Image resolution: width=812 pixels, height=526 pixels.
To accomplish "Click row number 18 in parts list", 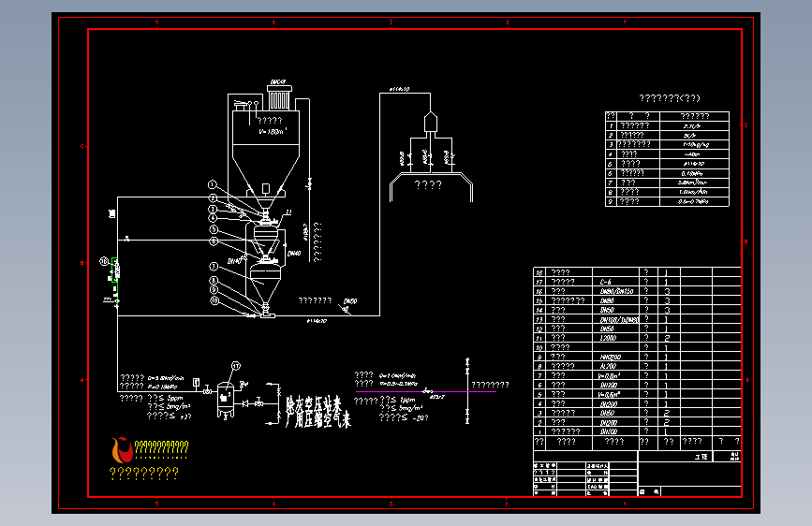I will coord(539,273).
